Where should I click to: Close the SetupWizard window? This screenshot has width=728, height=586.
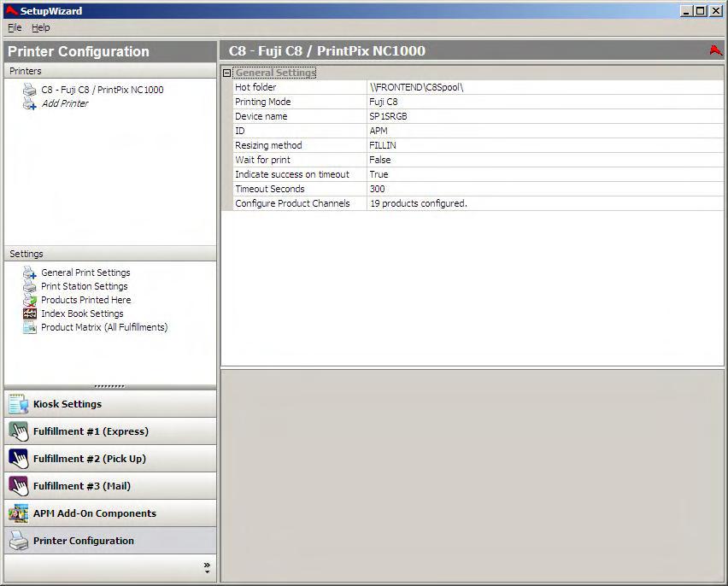716,11
